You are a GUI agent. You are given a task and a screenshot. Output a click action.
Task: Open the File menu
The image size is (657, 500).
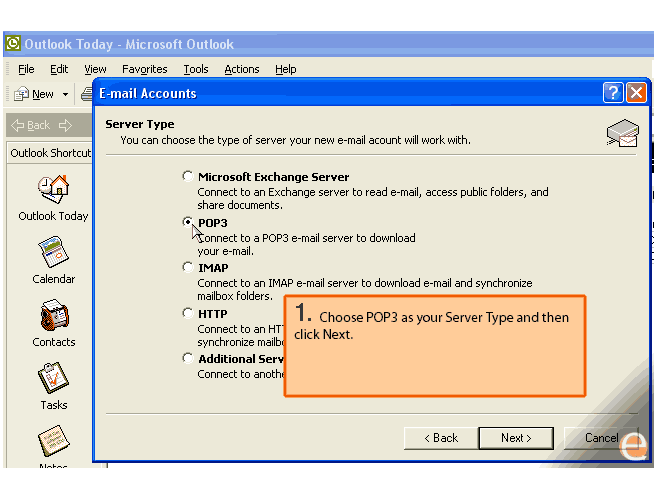[x=26, y=69]
